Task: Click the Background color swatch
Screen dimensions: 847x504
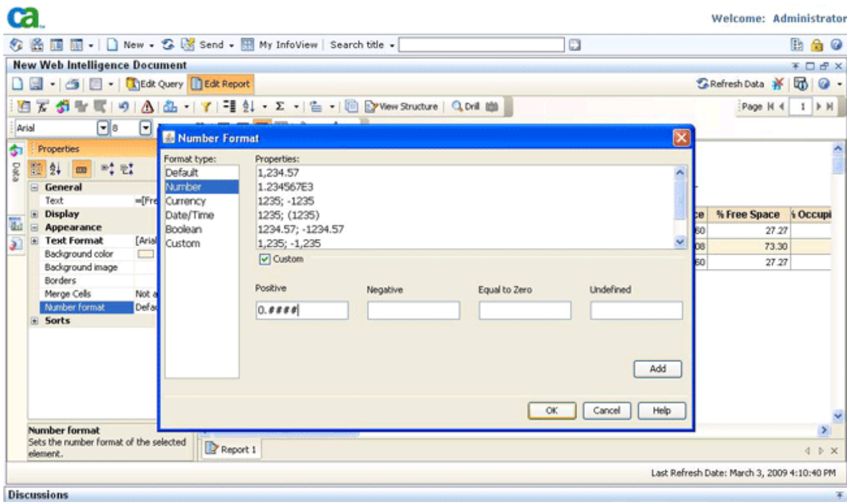Action: pyautogui.click(x=145, y=255)
